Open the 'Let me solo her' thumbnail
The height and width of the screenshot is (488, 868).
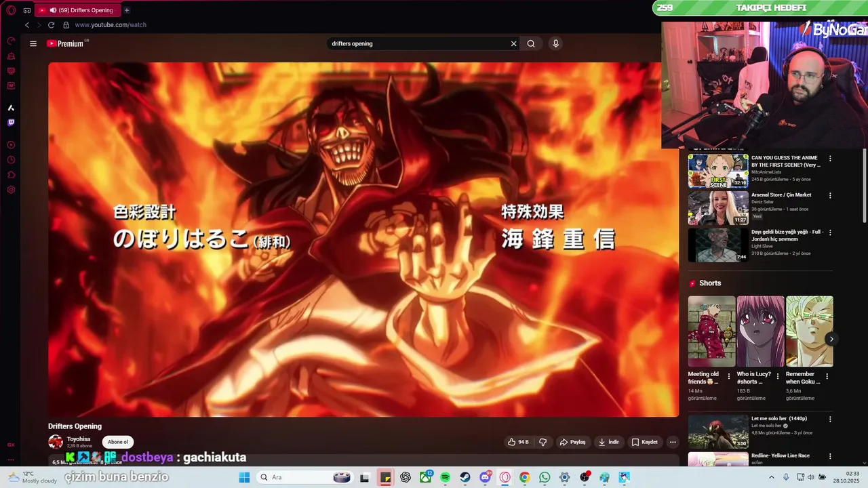click(718, 431)
